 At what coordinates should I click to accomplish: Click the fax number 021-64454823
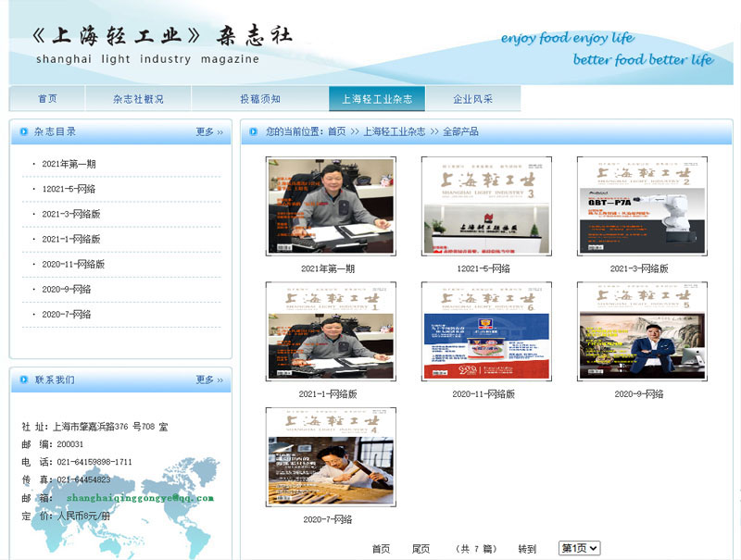click(83, 479)
